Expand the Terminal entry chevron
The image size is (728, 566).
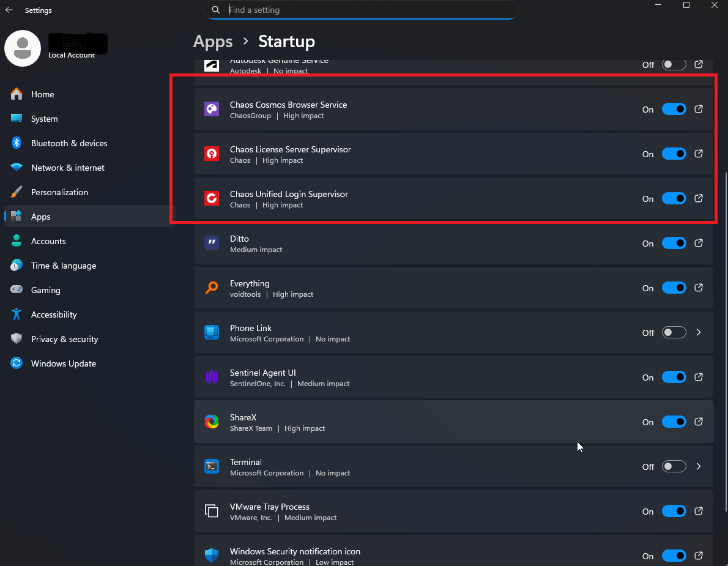point(699,467)
